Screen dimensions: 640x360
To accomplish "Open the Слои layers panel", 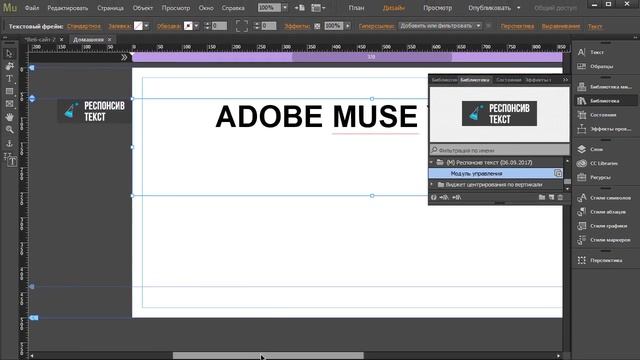I will (x=590, y=149).
